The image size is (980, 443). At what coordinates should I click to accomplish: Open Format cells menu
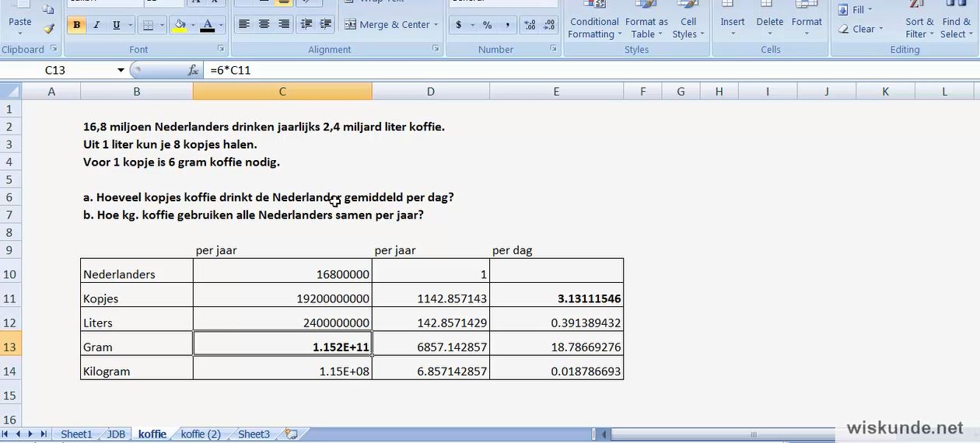(x=807, y=21)
